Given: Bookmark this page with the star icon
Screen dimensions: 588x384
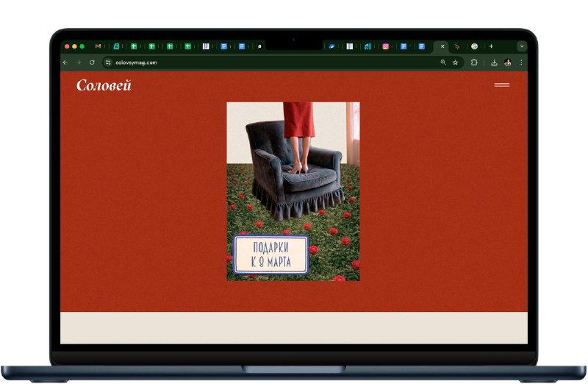Looking at the screenshot, I should click(x=456, y=63).
